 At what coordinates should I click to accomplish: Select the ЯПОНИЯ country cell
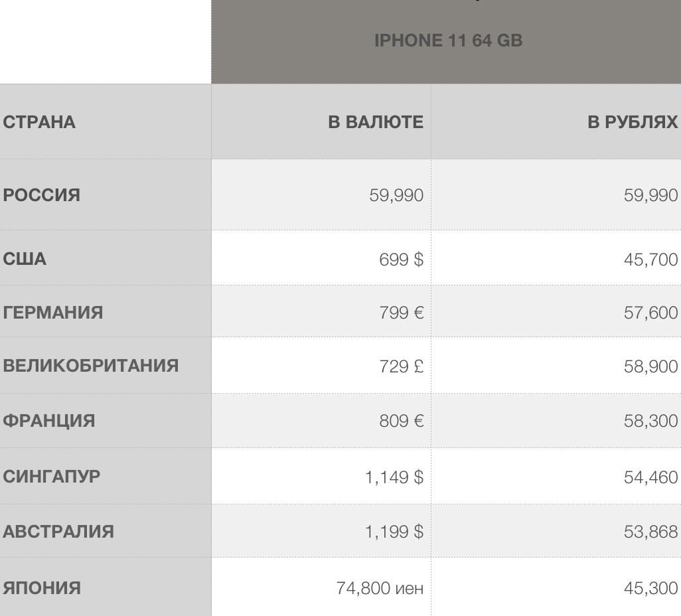click(x=42, y=588)
